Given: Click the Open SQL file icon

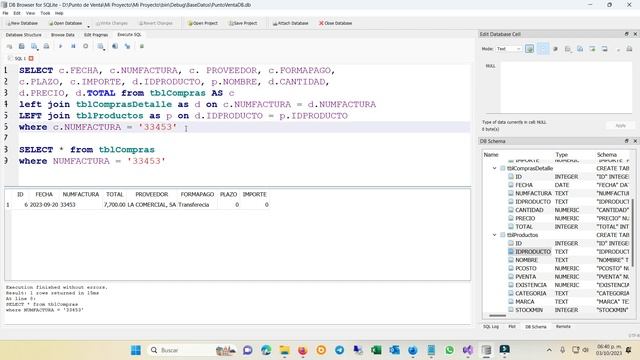Looking at the screenshot, I should [22, 47].
